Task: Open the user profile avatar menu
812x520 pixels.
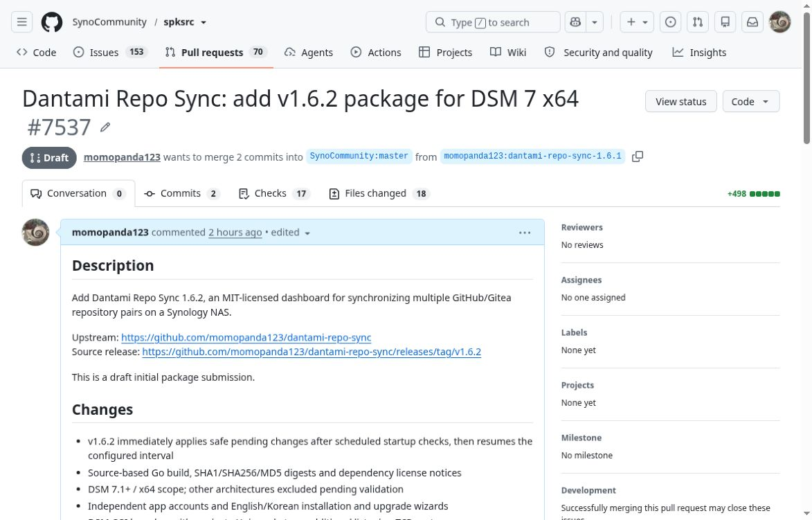Action: [x=780, y=22]
